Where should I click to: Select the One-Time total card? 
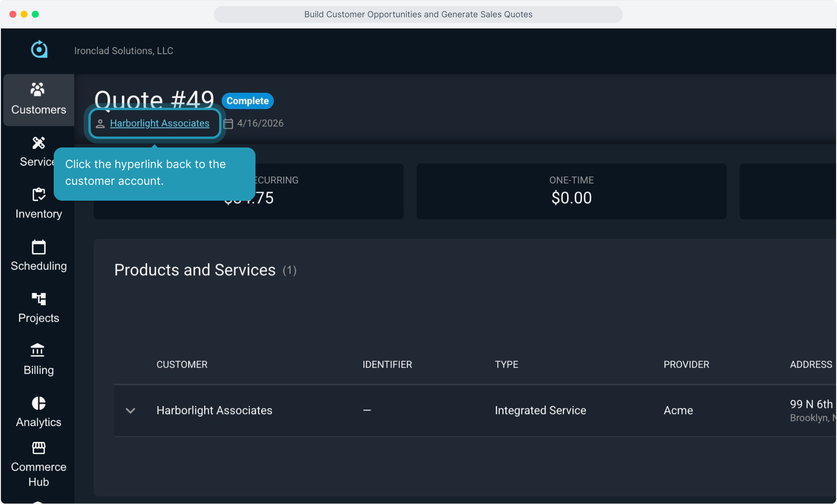coord(571,191)
